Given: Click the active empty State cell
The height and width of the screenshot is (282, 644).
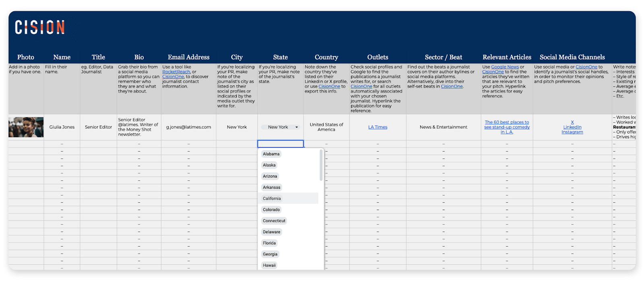Looking at the screenshot, I should (x=281, y=144).
